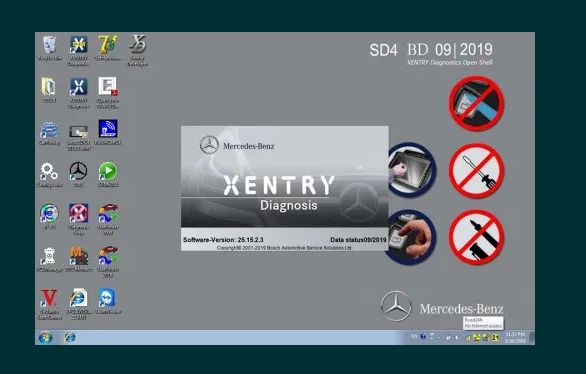The width and height of the screenshot is (586, 374).
Task: Launch the blue wireless signal shortcut
Action: [108, 132]
